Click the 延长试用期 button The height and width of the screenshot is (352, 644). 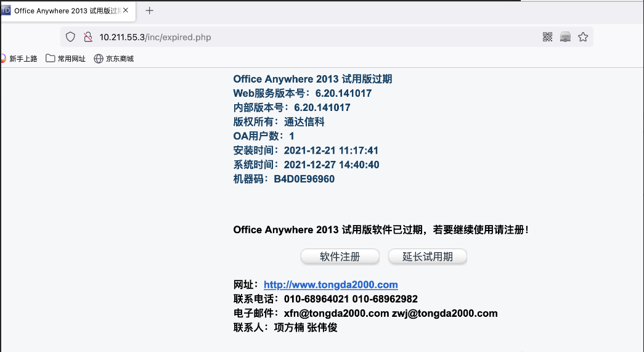(428, 256)
